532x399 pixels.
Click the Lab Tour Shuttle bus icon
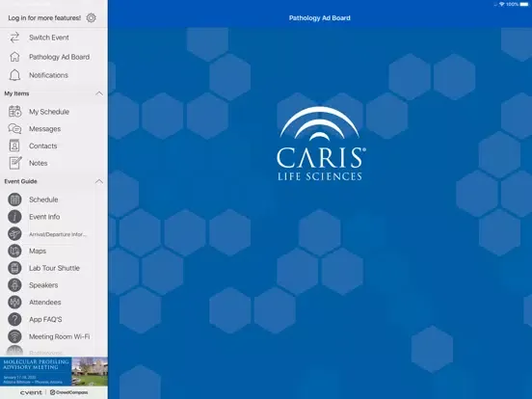point(14,268)
